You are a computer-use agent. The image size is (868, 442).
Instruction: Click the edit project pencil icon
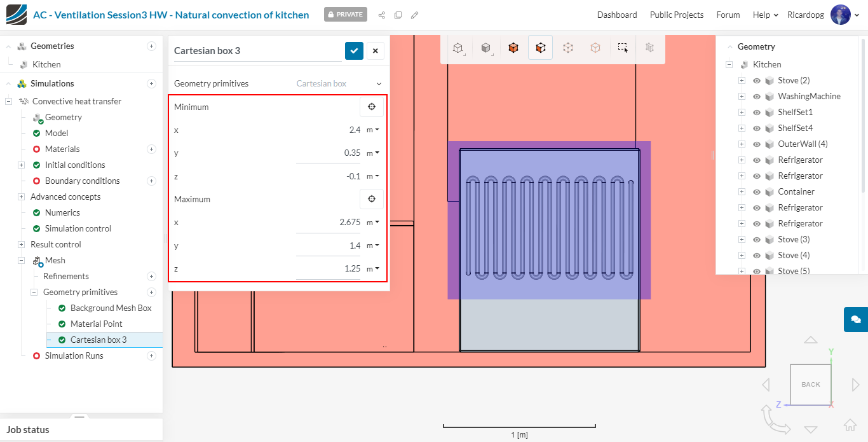[x=415, y=15]
